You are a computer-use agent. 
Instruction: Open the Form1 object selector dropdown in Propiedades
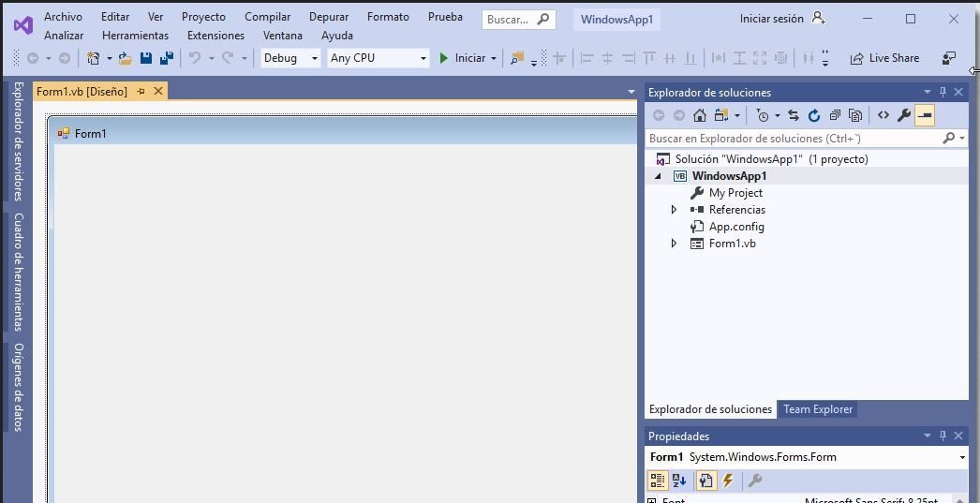(x=962, y=457)
